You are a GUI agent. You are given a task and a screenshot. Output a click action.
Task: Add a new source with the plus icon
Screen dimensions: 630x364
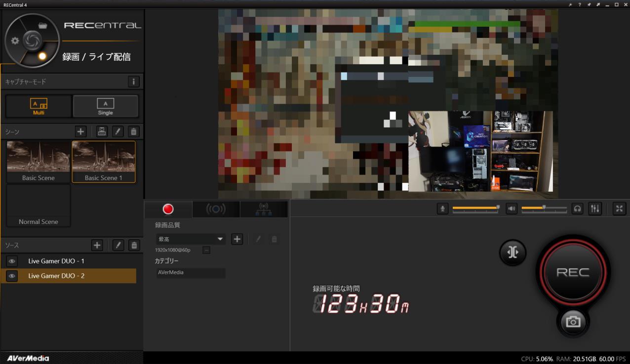click(97, 245)
